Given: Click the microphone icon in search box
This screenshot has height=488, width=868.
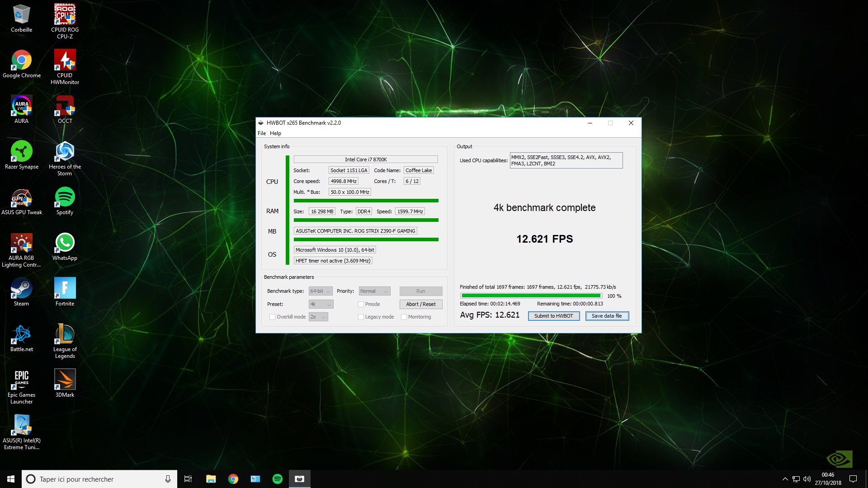Looking at the screenshot, I should click(168, 479).
